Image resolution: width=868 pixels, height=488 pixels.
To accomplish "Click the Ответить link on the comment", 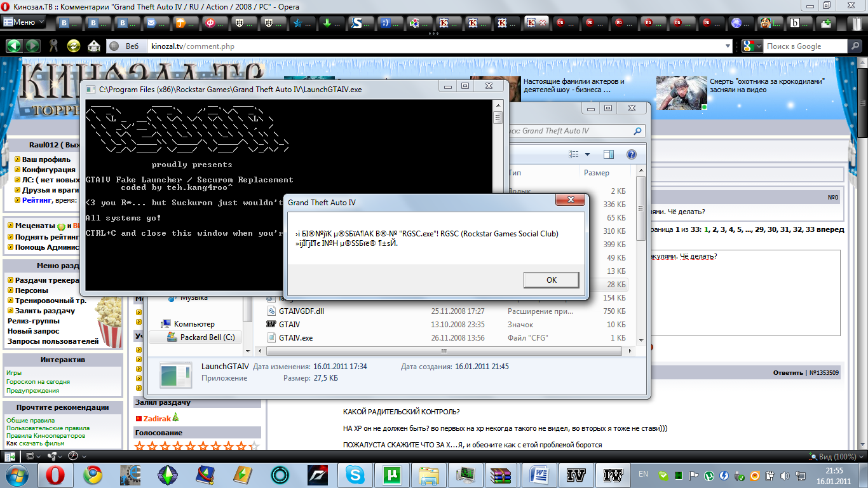I will point(788,373).
